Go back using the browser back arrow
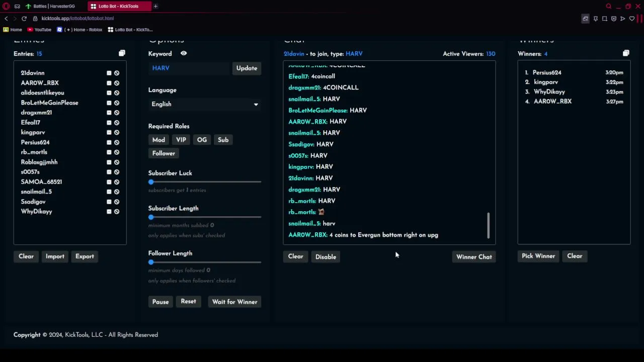This screenshot has width=644, height=362. [x=6, y=19]
